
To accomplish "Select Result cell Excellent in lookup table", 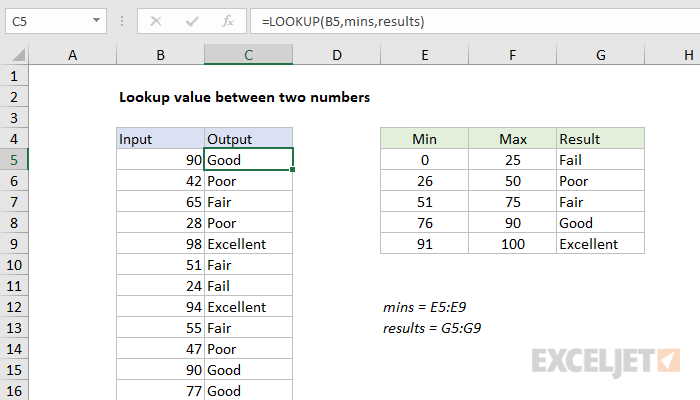I will click(x=600, y=244).
